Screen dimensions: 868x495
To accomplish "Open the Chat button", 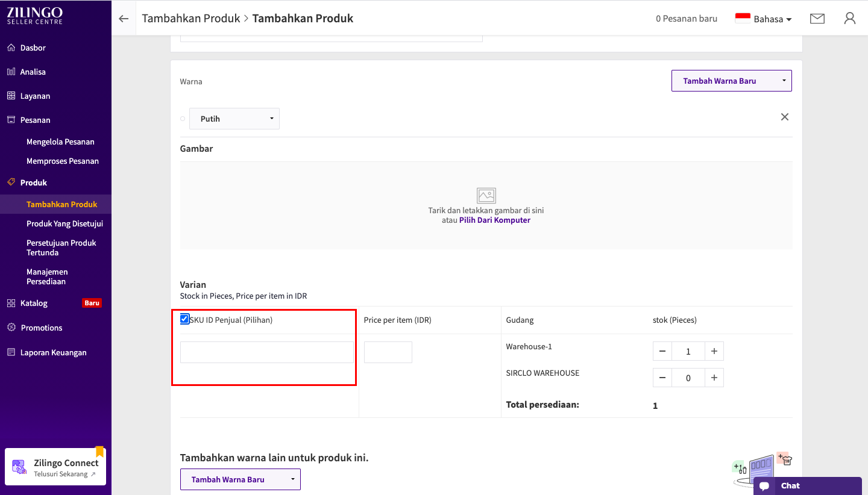I will click(808, 486).
